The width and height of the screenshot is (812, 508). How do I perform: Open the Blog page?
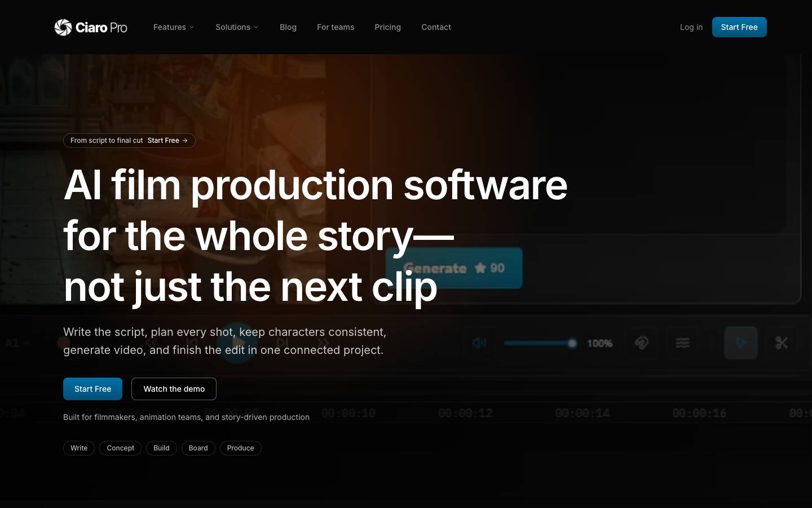(x=288, y=27)
